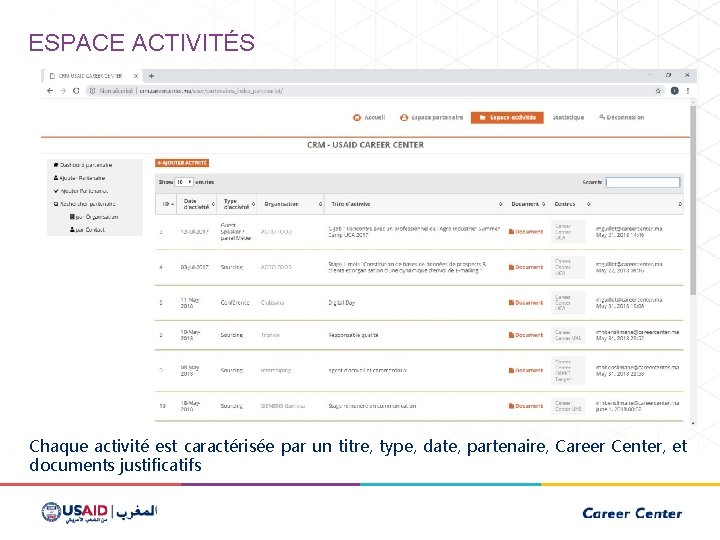This screenshot has width=720, height=540.
Task: Sort by Titre d'activité column header
Action: [x=416, y=204]
